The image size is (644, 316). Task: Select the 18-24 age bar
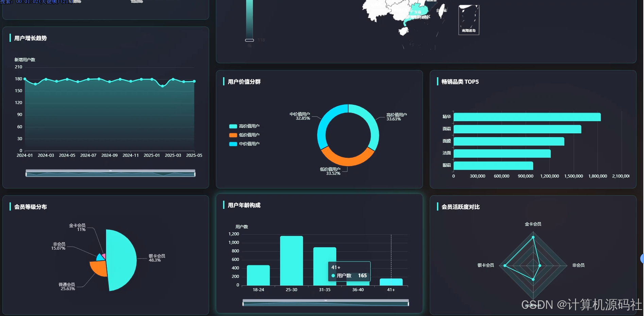(258, 275)
